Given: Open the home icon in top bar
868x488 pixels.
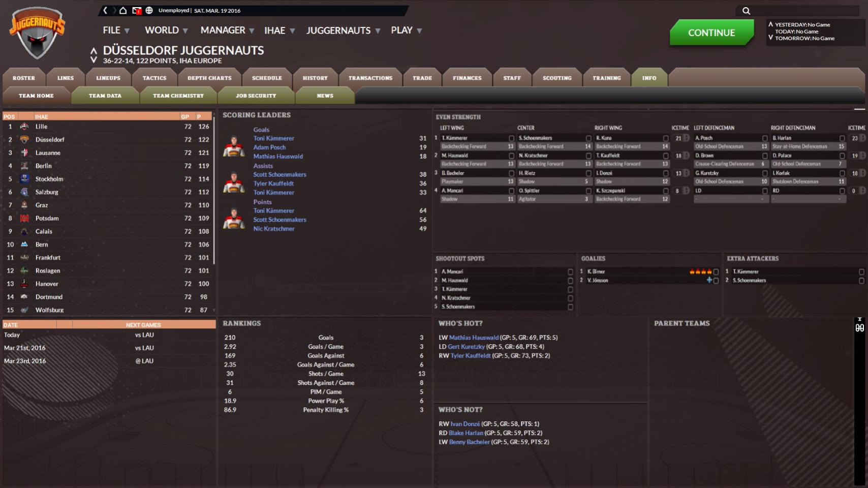Looking at the screenshot, I should pyautogui.click(x=123, y=10).
